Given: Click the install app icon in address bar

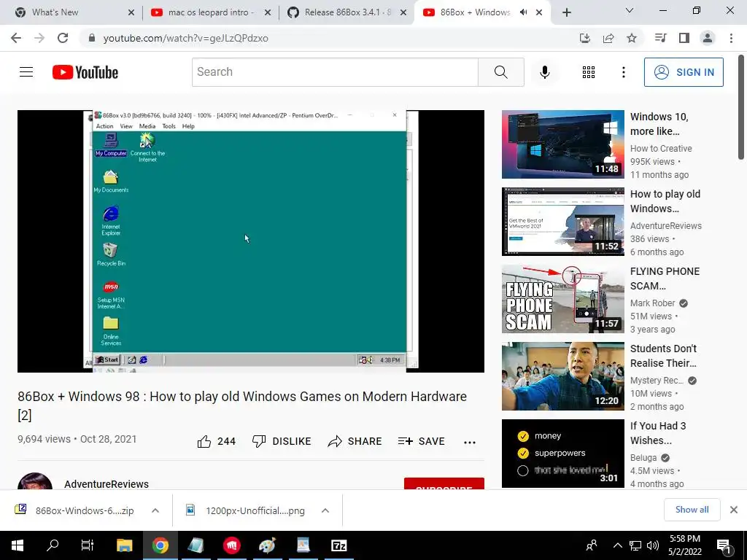Looking at the screenshot, I should click(x=584, y=38).
